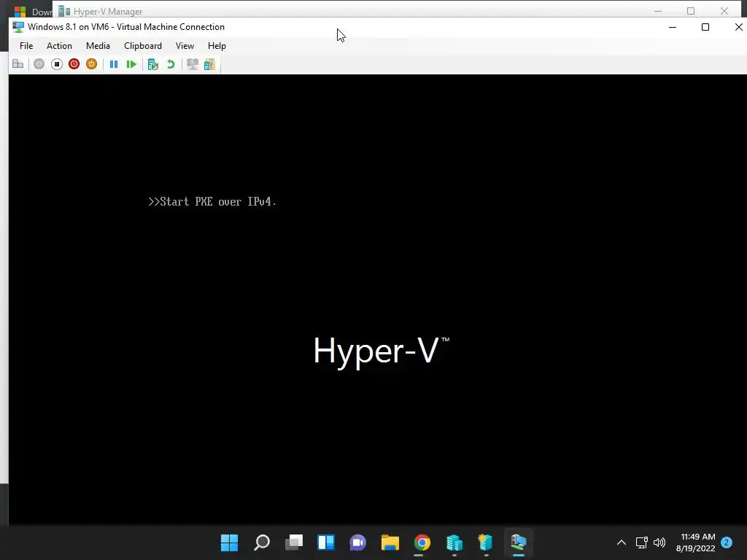The width and height of the screenshot is (747, 560).
Task: Click the orange Save state button
Action: (91, 64)
